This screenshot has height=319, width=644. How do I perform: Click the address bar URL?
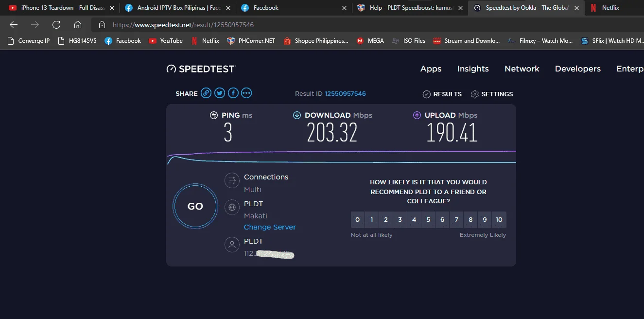[183, 25]
